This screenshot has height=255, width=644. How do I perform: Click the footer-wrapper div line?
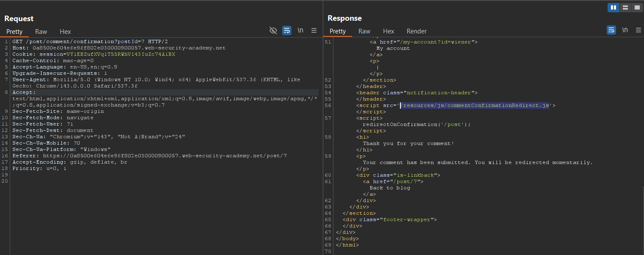click(390, 219)
